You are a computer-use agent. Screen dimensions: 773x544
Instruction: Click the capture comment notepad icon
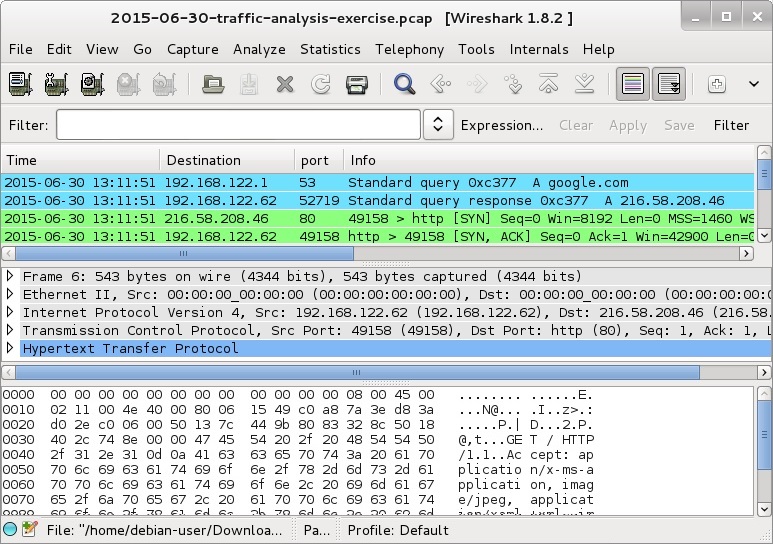[30, 530]
